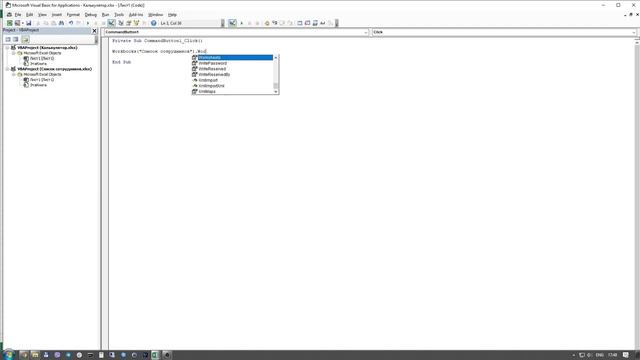640x360 pixels.
Task: Toggle Design Mode on the second toolbar
Action: 232,23
